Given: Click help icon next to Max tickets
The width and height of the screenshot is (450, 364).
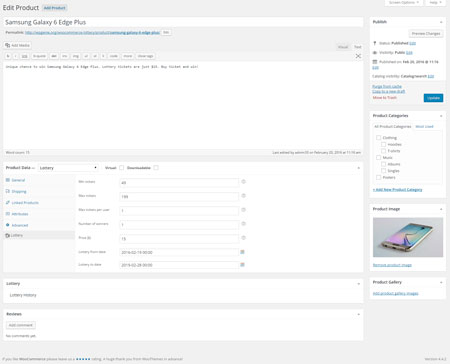Looking at the screenshot, I should pyautogui.click(x=243, y=196).
